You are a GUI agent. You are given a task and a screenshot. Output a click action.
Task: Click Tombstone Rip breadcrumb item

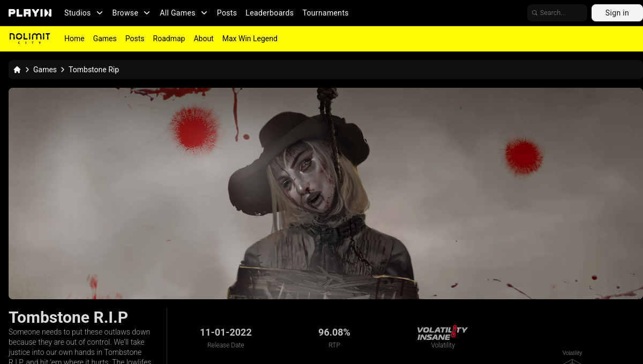(94, 70)
